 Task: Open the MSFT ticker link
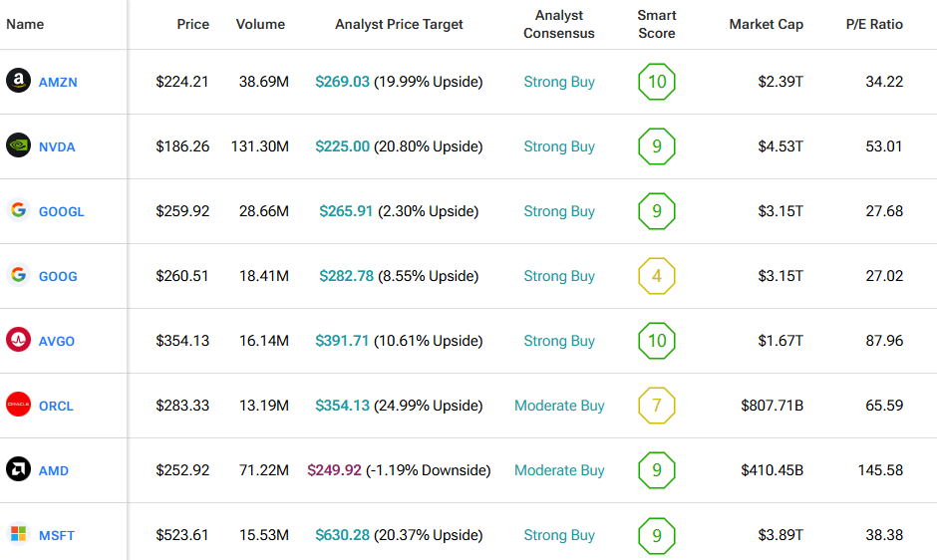click(x=57, y=536)
